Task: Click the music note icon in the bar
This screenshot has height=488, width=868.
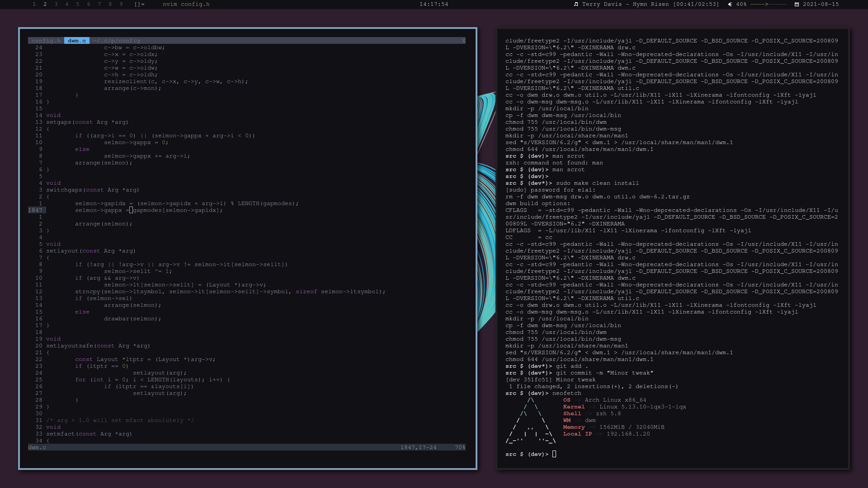Action: [576, 4]
